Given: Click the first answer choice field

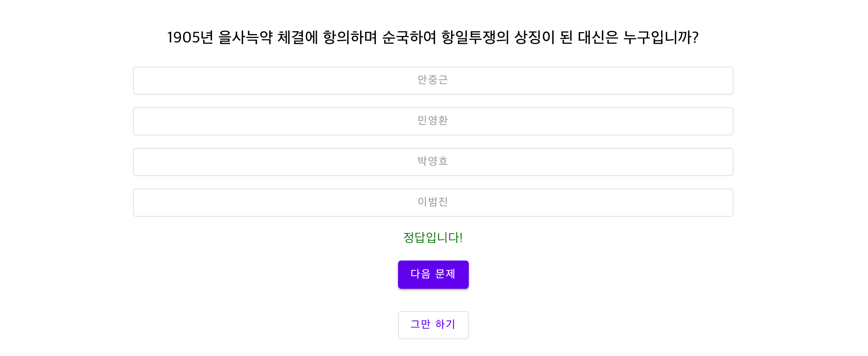Looking at the screenshot, I should [x=433, y=81].
